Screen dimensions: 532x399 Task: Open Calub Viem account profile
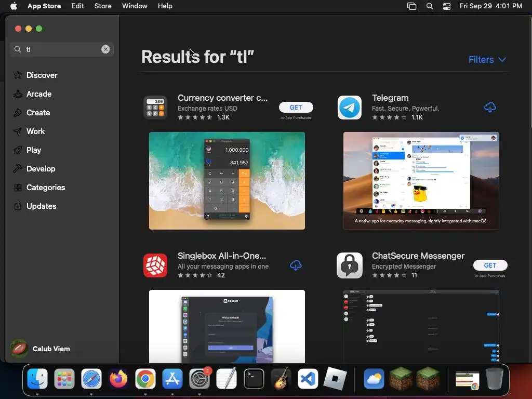(40, 349)
